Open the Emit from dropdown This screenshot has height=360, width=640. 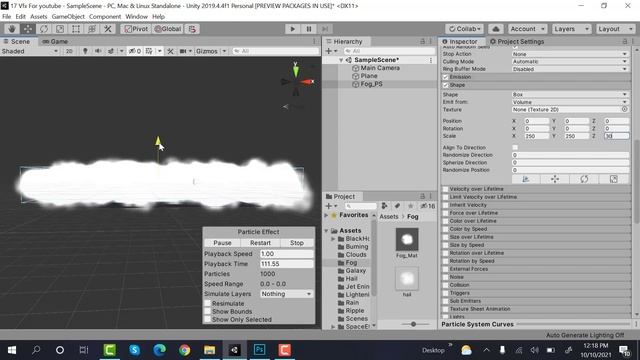(570, 102)
